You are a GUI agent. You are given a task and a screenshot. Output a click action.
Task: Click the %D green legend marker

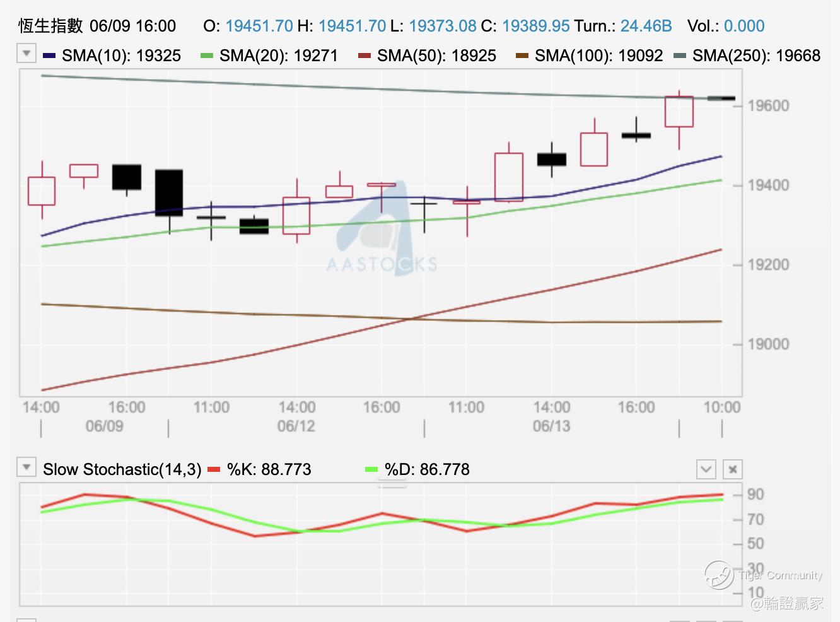[371, 469]
